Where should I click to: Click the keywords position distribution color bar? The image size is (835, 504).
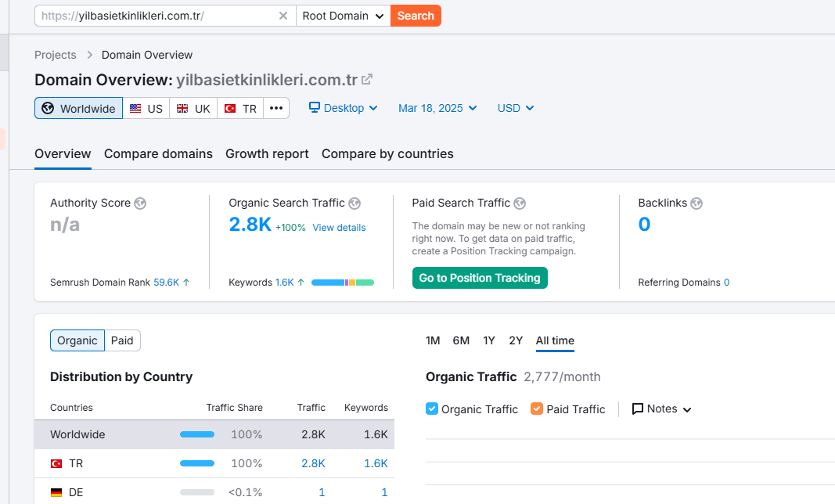[x=343, y=283]
